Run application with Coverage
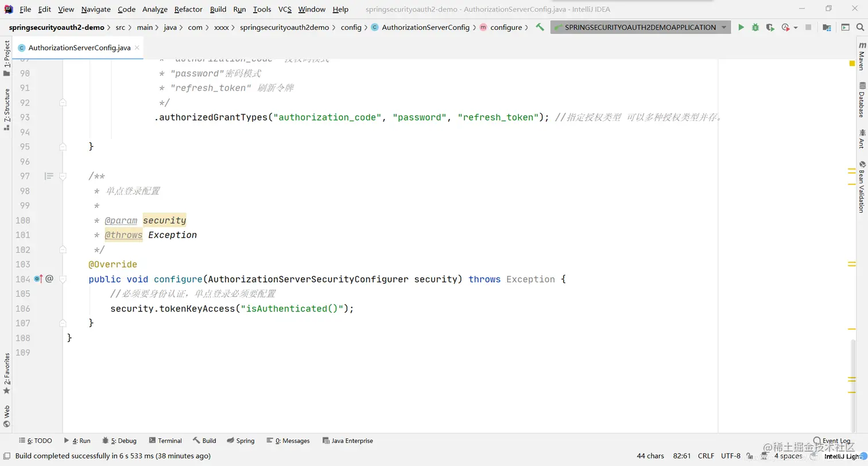Screen dimensions: 868x466 [770, 27]
